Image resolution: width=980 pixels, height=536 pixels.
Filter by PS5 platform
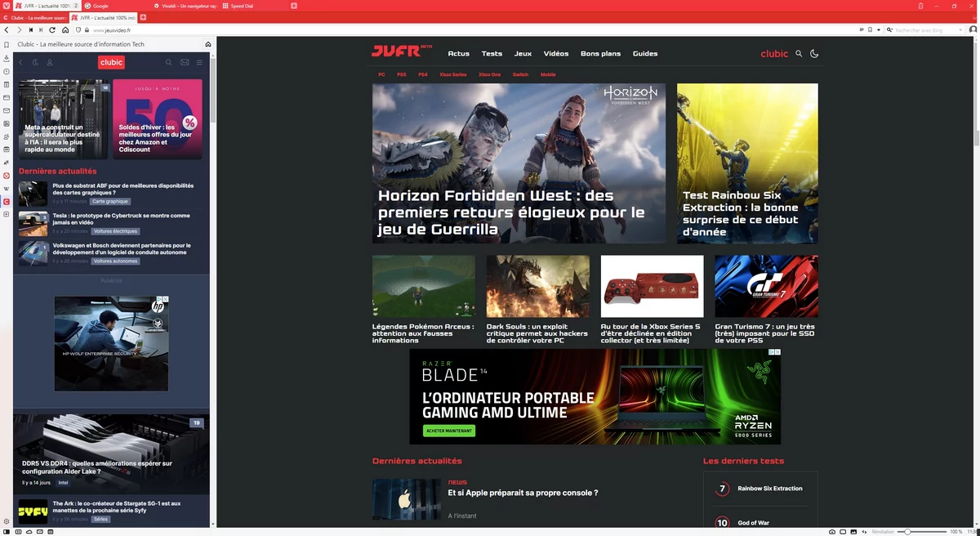pos(402,74)
